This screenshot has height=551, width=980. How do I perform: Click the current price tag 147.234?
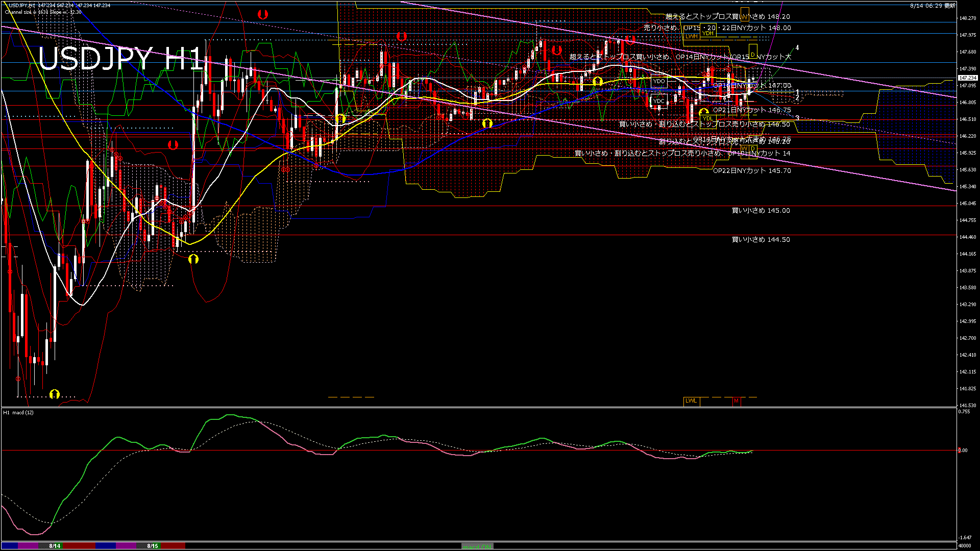[x=968, y=78]
